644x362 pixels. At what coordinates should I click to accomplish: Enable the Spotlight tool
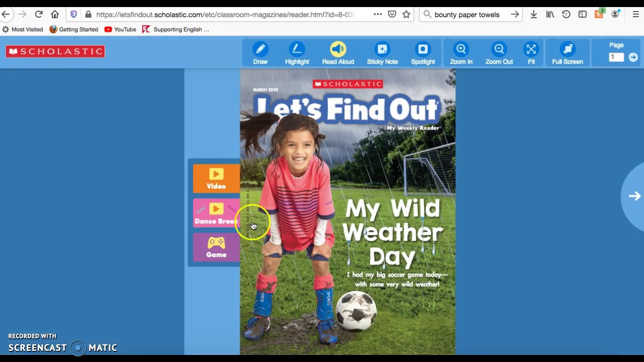(423, 53)
